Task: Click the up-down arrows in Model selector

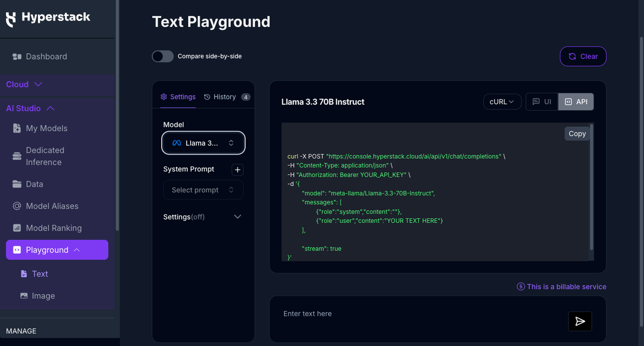Action: [231, 143]
